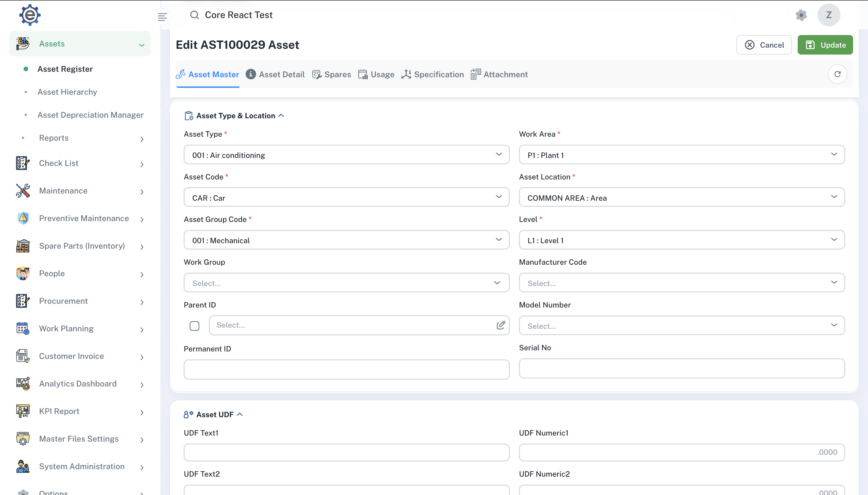Open the Asset Type dropdown
Viewport: 868px width, 495px height.
(x=346, y=155)
